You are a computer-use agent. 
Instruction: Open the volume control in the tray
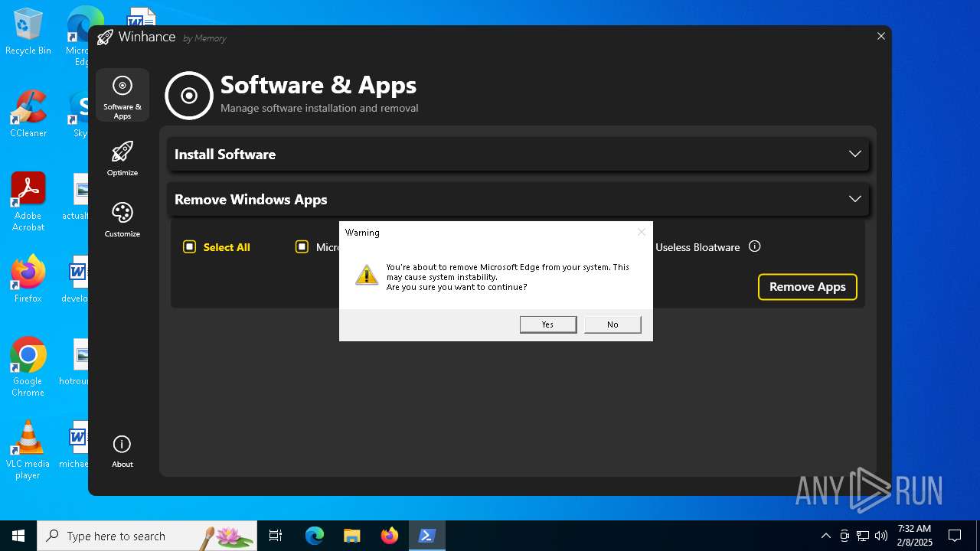881,536
